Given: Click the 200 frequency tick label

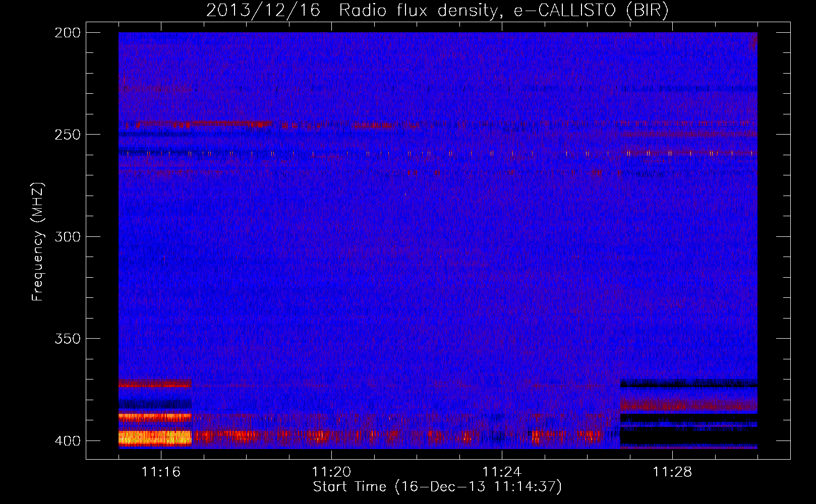Looking at the screenshot, I should pos(67,33).
